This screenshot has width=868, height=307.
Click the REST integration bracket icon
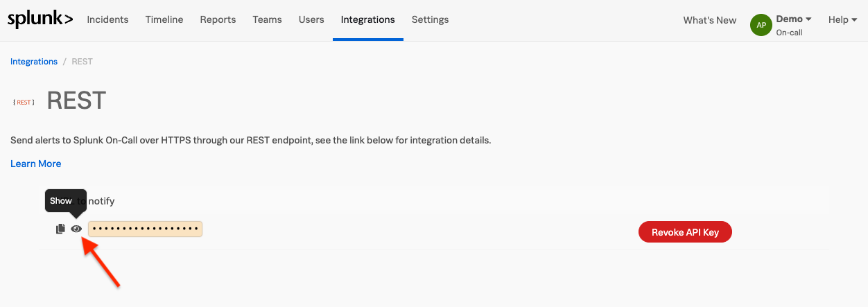[x=24, y=102]
